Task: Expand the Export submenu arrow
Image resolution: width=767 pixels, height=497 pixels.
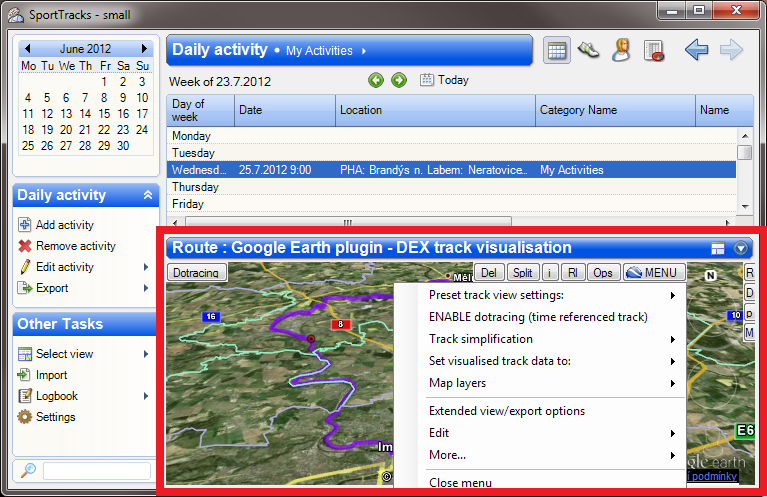Action: 146,288
